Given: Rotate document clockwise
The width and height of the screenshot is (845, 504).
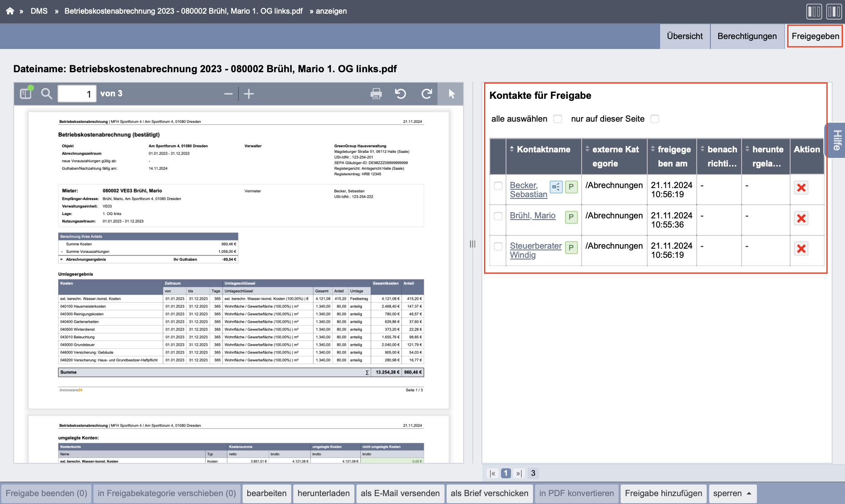Looking at the screenshot, I should click(427, 94).
